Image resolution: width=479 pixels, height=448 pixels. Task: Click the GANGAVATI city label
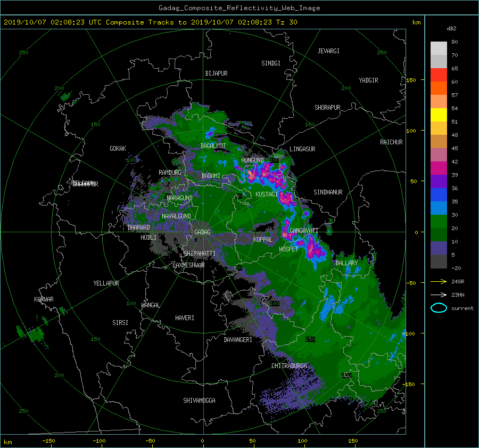point(304,231)
